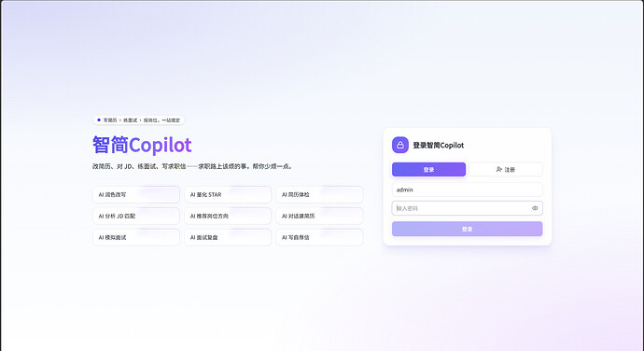
Task: Click the AI 简历体检 feature card
Action: [x=319, y=194]
